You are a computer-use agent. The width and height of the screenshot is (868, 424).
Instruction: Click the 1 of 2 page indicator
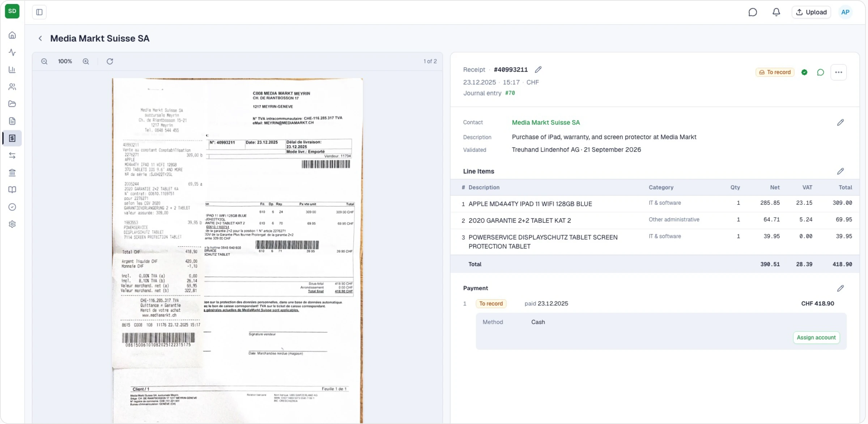pyautogui.click(x=430, y=62)
